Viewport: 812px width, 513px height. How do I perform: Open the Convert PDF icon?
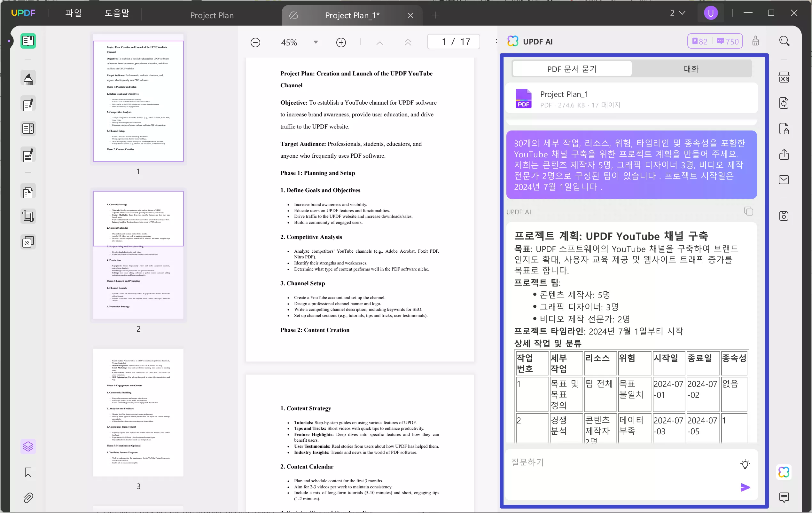(784, 103)
